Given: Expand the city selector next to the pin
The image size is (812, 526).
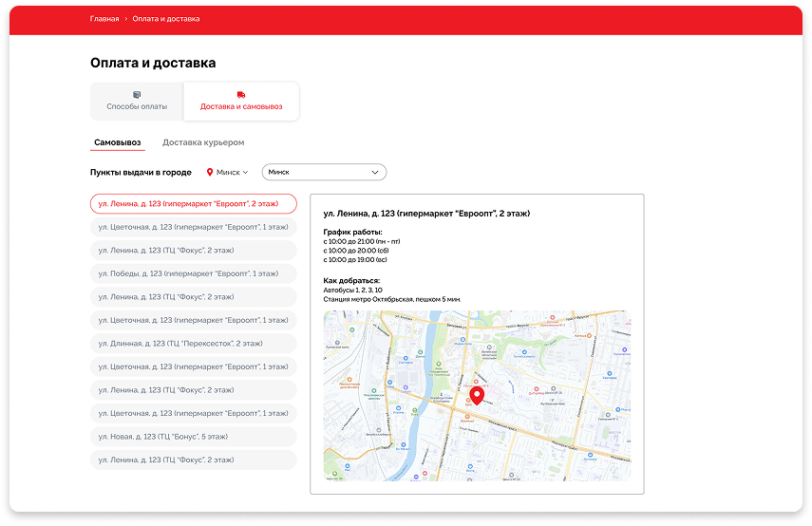Looking at the screenshot, I should (232, 173).
